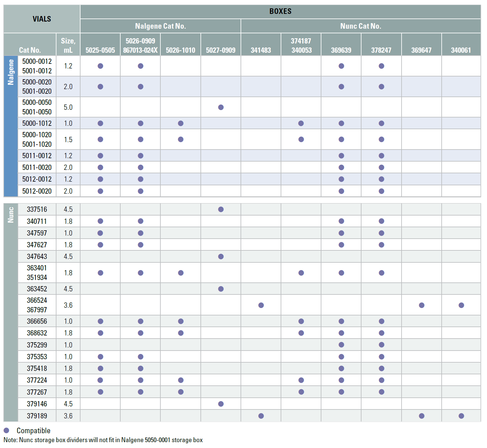Click column header 341483
Viewport: 487px width, 448px height.
(261, 44)
